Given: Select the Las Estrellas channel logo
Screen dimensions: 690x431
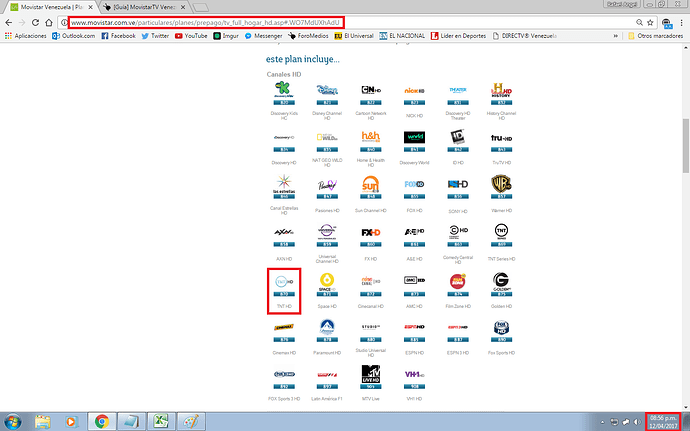Looking at the screenshot, I should [x=284, y=184].
